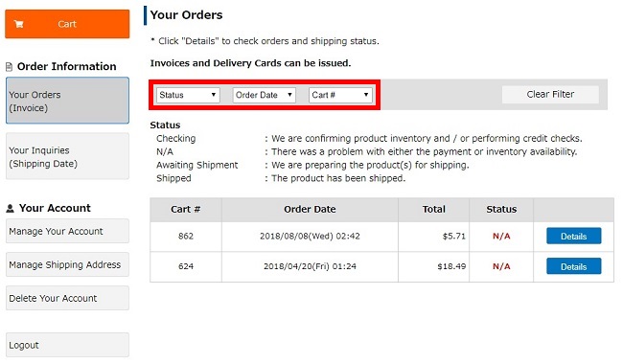Expand the Order Date filter dropdown
The width and height of the screenshot is (623, 364).
(265, 95)
